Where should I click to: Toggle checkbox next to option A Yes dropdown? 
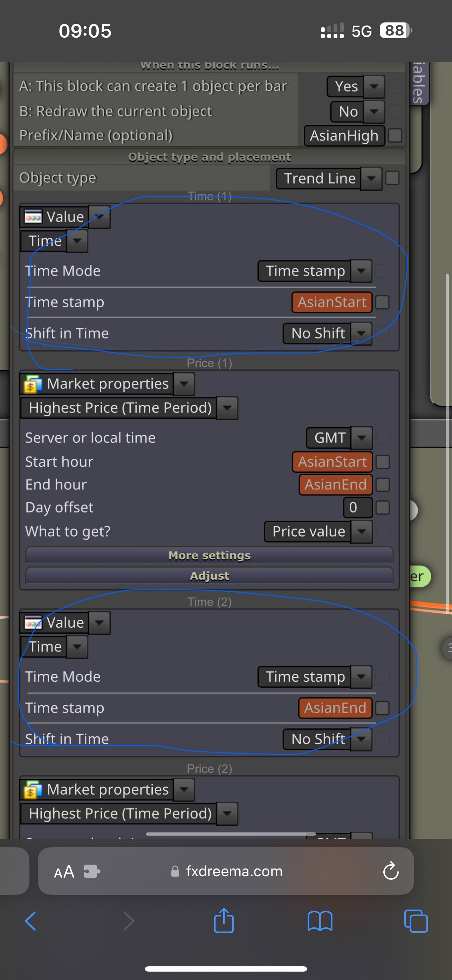(395, 86)
